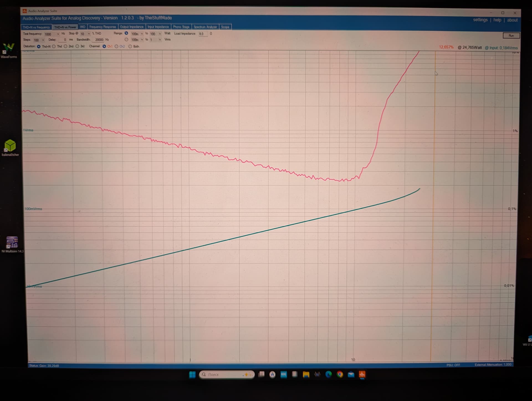Choose the Vrms range radio button
Image resolution: width=532 pixels, height=401 pixels.
126,40
